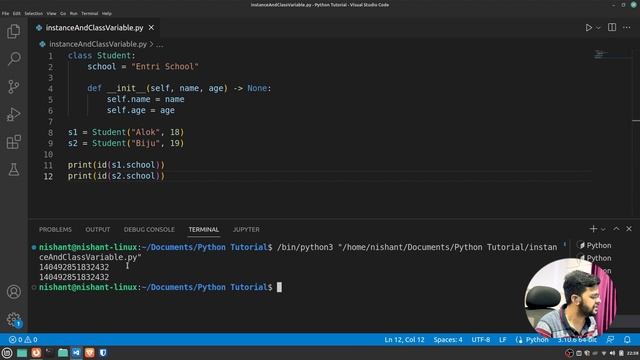Click the "Entri School" string on line 2
Screen dimensions: 640x360
[x=164, y=67]
